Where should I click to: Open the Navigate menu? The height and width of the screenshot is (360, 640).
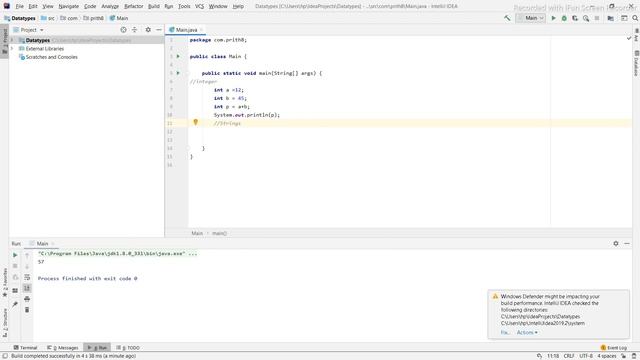(x=69, y=6)
